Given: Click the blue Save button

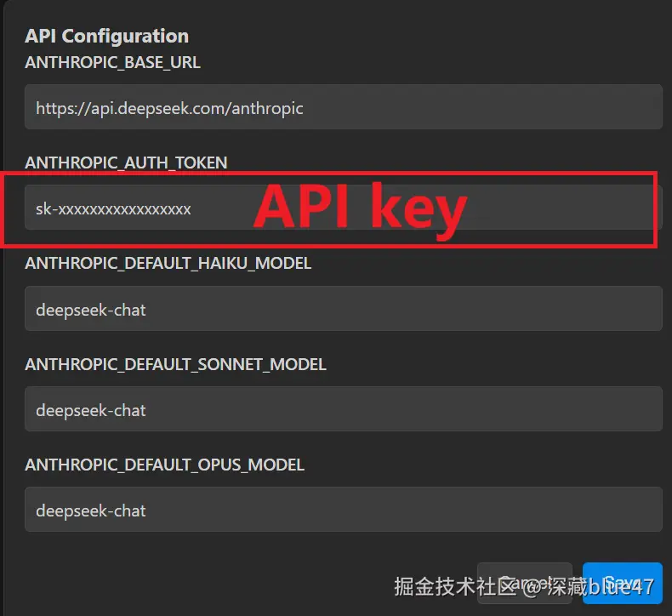Looking at the screenshot, I should pyautogui.click(x=623, y=583).
